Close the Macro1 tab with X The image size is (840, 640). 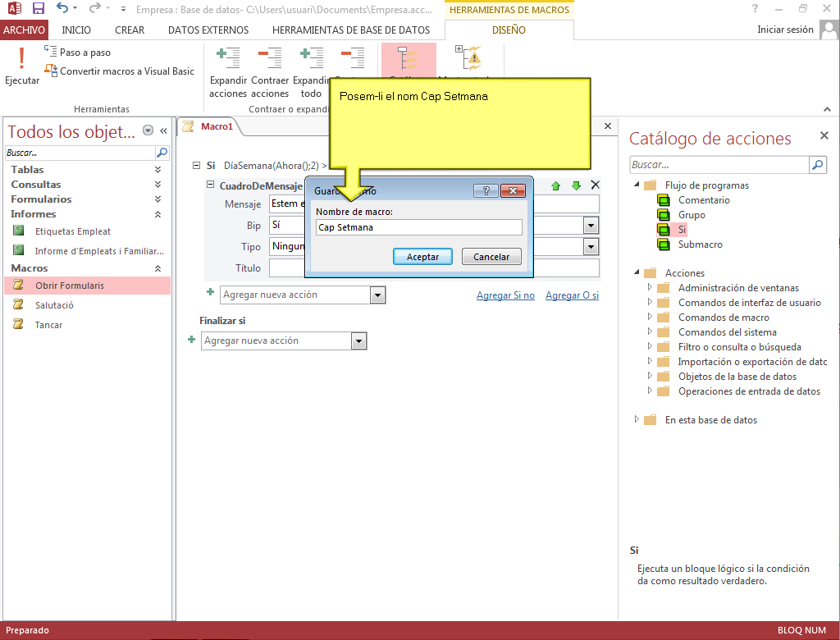pyautogui.click(x=608, y=126)
